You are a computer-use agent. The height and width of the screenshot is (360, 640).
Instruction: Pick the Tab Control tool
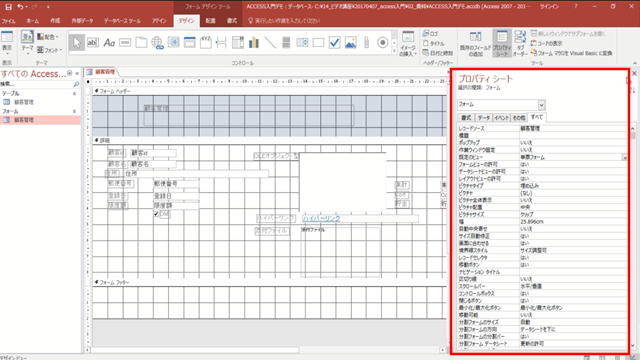(141, 42)
